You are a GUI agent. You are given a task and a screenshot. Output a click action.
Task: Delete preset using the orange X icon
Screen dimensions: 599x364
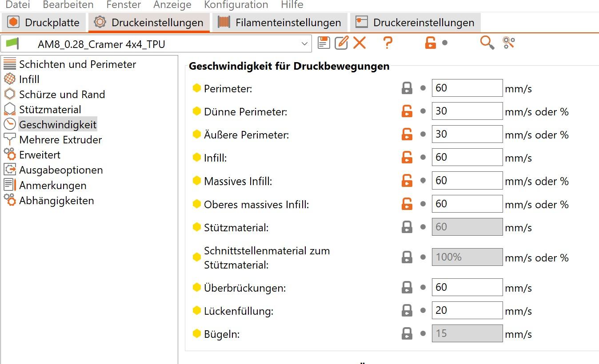point(359,43)
